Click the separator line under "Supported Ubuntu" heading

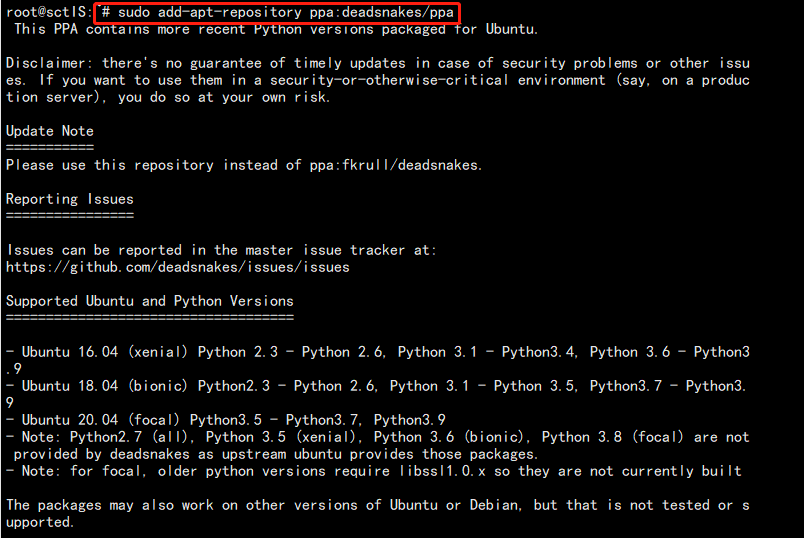pos(149,317)
